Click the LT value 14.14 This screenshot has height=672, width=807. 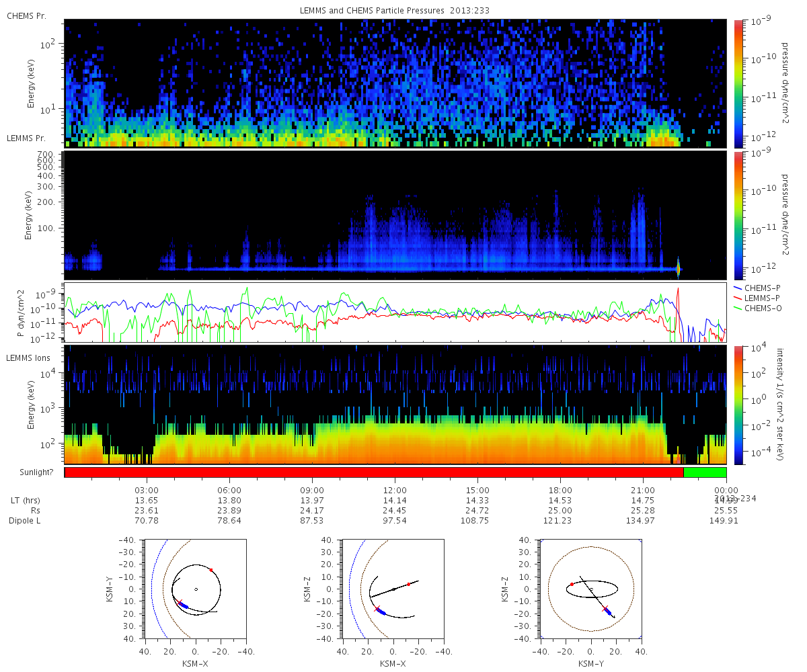395,501
